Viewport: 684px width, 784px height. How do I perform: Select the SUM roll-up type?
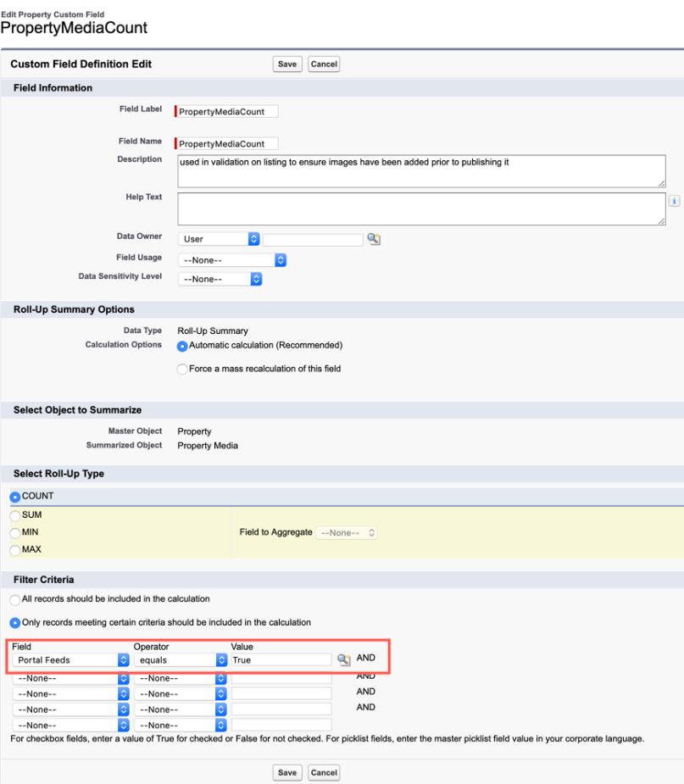click(15, 515)
